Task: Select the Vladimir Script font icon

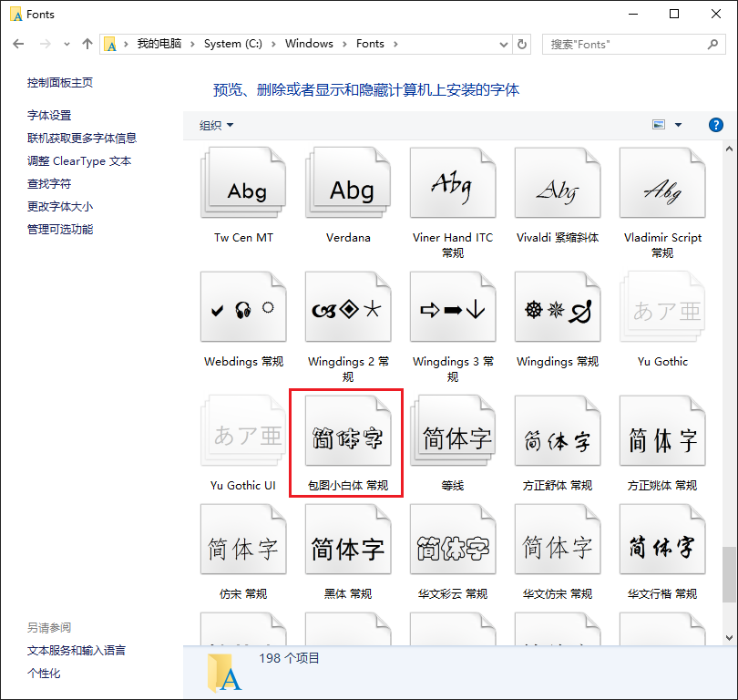Action: tap(662, 182)
